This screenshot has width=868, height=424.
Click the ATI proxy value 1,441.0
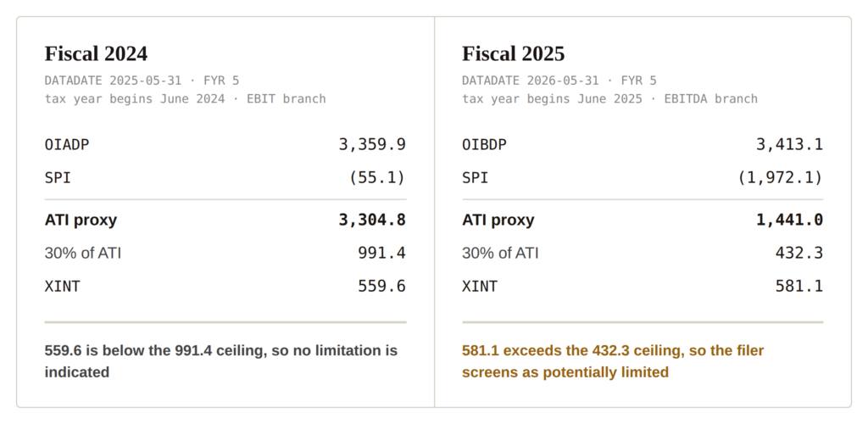(789, 220)
